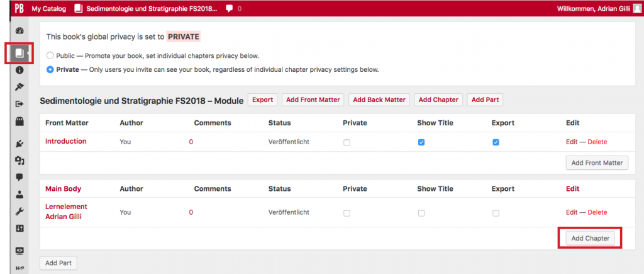The image size is (644, 274).
Task: Click the Add Back Matter button
Action: pyautogui.click(x=379, y=100)
